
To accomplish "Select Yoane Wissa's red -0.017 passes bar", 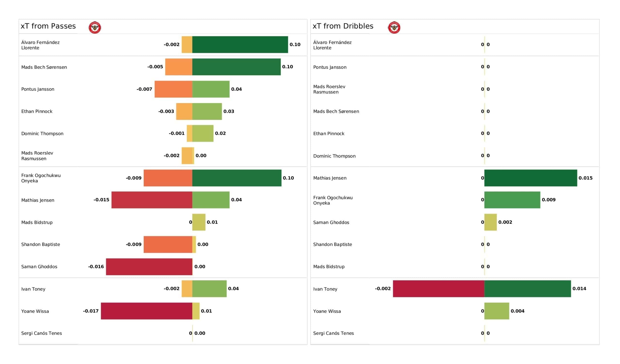I will coord(146,311).
